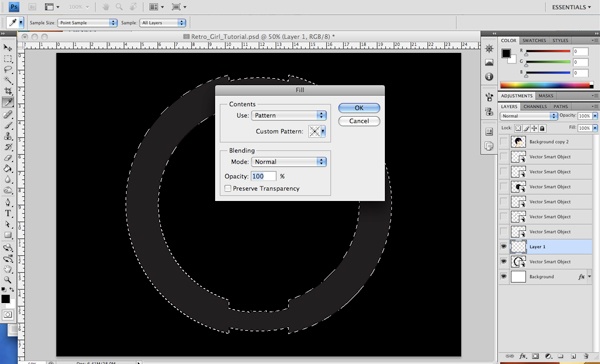Select the Eraser tool

(8, 158)
